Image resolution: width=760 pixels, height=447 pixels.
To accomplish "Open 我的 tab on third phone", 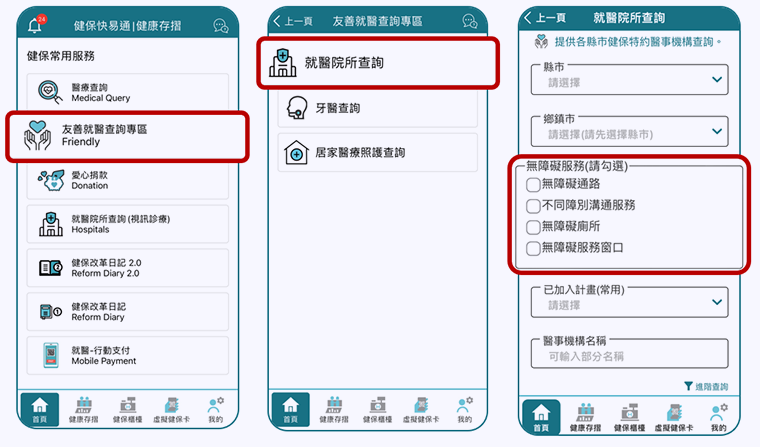I will pyautogui.click(x=718, y=417).
